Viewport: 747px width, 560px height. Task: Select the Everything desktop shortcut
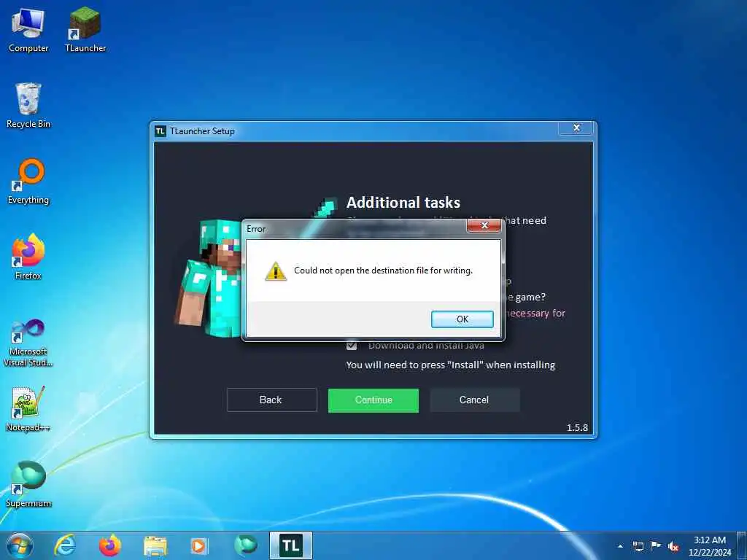[28, 182]
